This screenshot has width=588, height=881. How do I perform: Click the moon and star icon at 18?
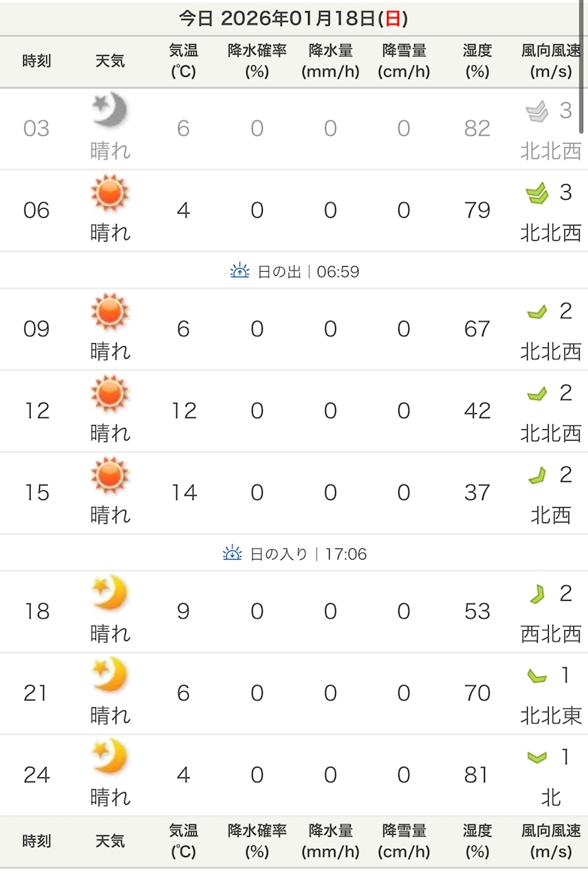(110, 593)
